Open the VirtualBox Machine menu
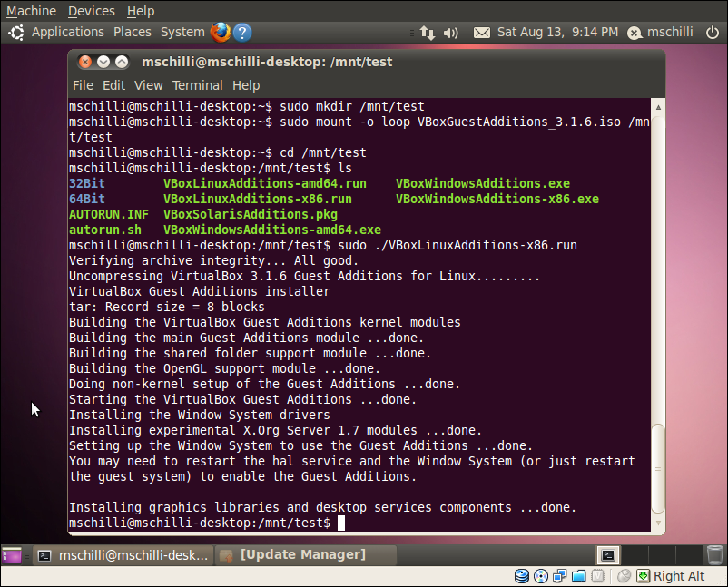This screenshot has height=587, width=728. click(x=31, y=11)
